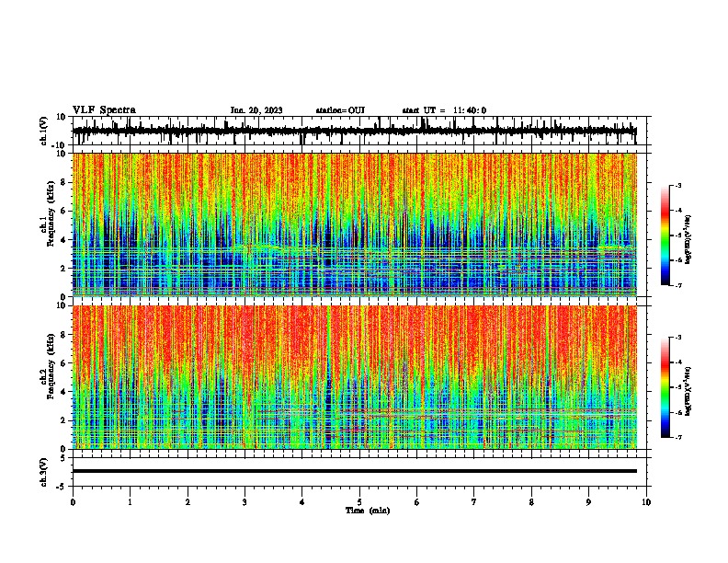Click the "8" kHz tick of ch.1 spectrogram
This screenshot has width=728, height=563.
pyautogui.click(x=63, y=182)
